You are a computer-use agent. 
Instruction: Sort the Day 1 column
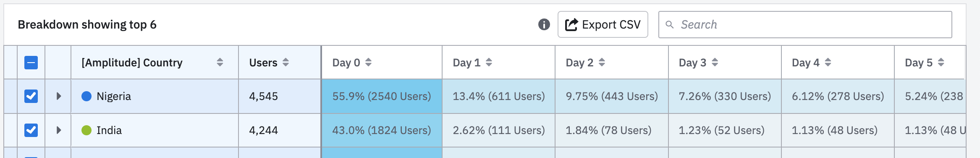pos(489,62)
